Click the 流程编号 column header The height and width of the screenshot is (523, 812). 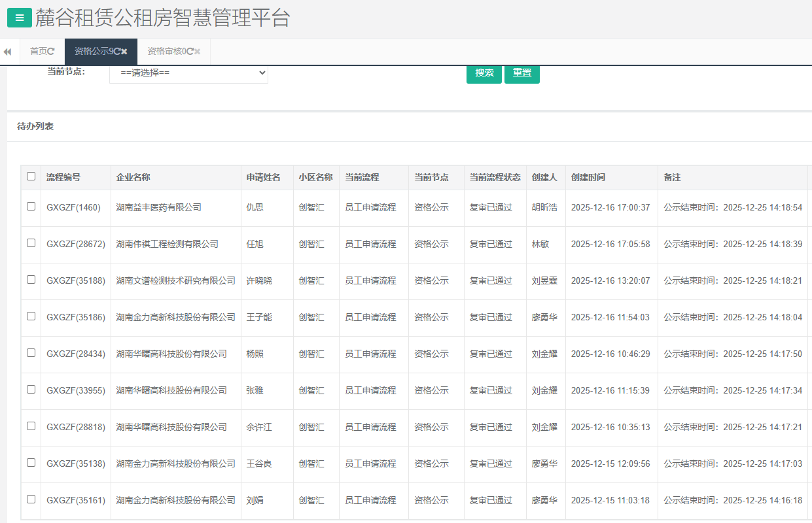[x=63, y=177]
